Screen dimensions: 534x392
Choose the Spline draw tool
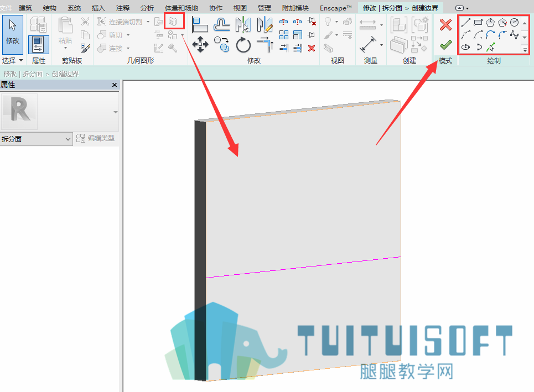click(x=514, y=35)
